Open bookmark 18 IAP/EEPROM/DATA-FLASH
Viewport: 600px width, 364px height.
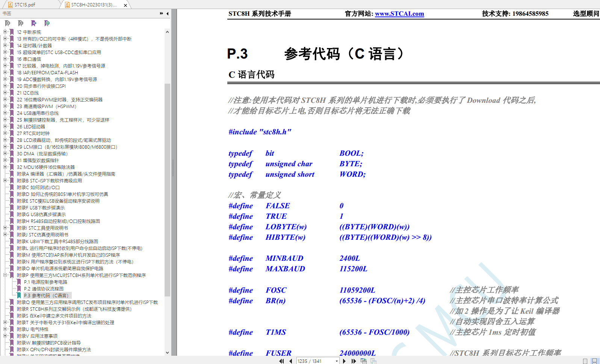[47, 72]
